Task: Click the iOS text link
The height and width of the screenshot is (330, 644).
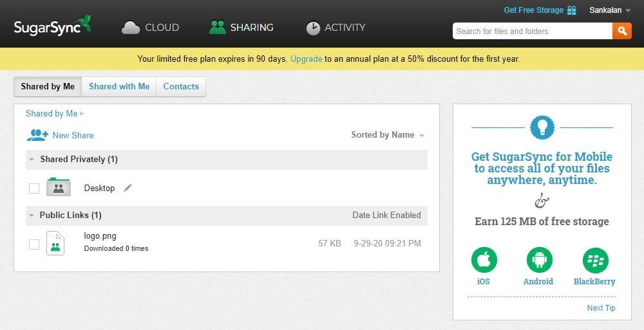Action: (x=484, y=282)
